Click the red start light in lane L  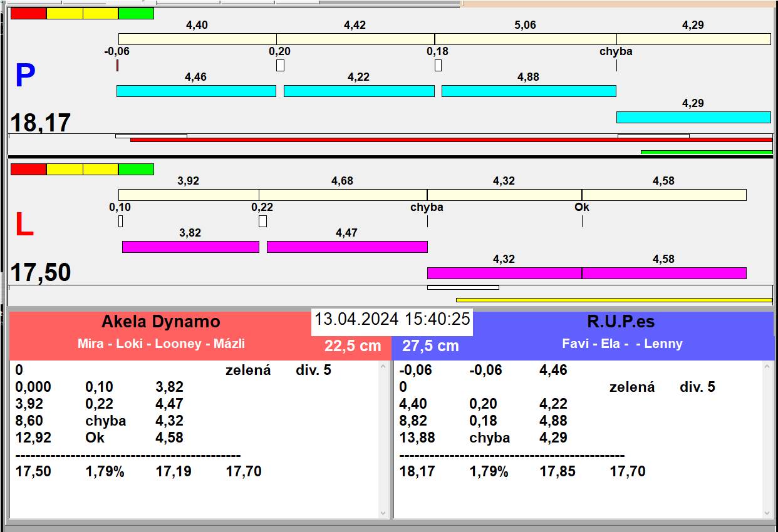[x=29, y=169]
